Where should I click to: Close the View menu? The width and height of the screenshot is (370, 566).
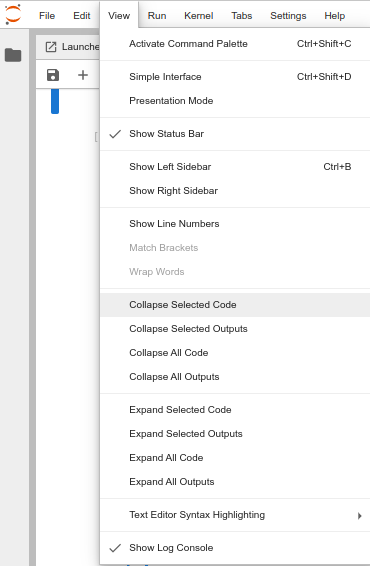pyautogui.click(x=119, y=16)
